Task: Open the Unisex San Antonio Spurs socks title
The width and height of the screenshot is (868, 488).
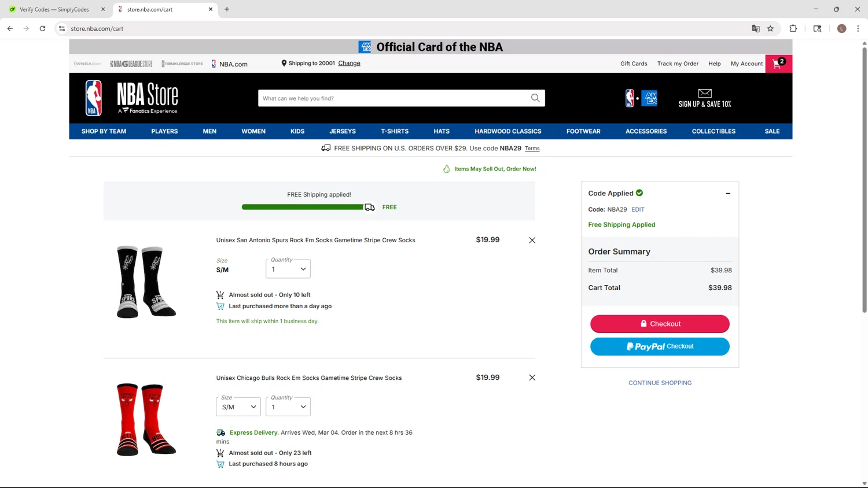Action: tap(315, 240)
